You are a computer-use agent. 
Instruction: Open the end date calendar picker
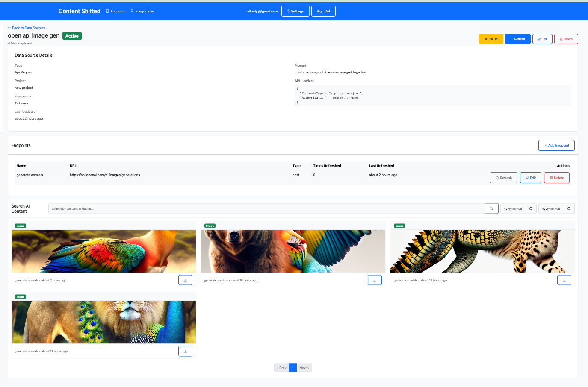point(569,208)
